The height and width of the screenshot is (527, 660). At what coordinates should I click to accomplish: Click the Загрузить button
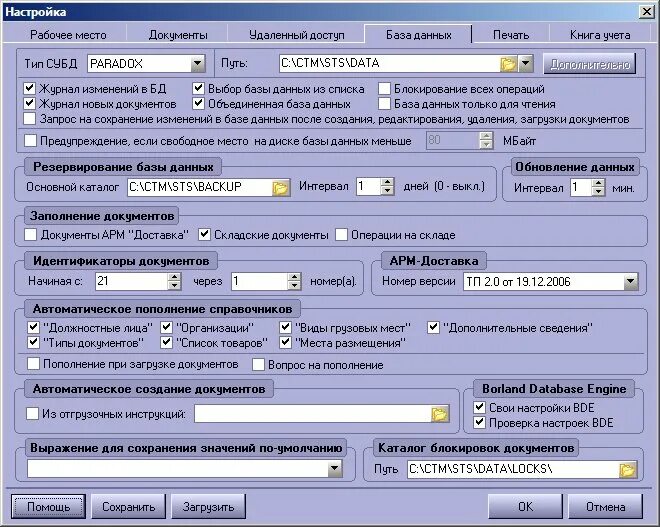coord(208,507)
